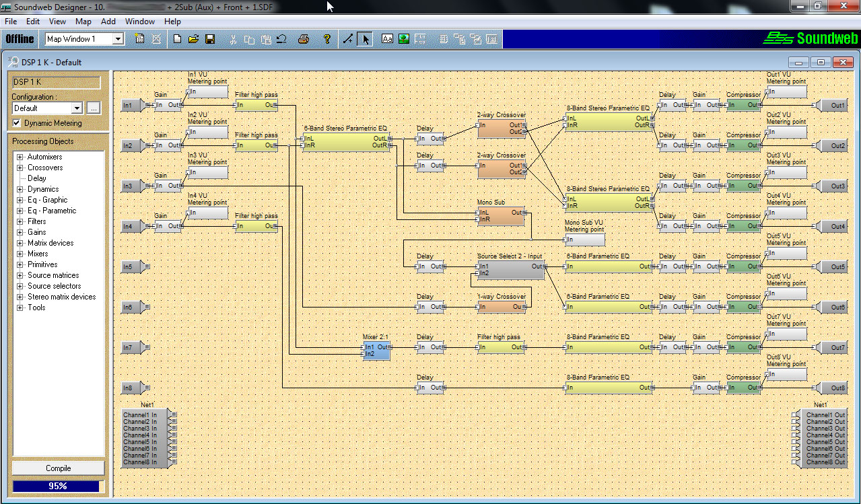Click the 95% DSP usage progress bar

tap(57, 486)
